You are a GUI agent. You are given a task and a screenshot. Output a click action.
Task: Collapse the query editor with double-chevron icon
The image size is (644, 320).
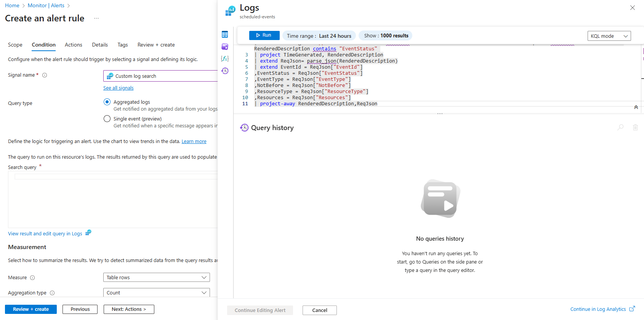(x=636, y=107)
